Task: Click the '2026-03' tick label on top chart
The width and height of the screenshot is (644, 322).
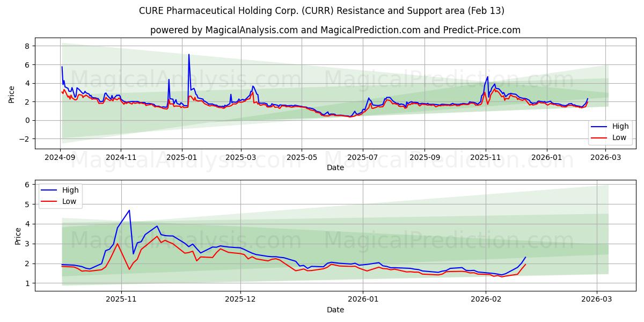Action: tap(606, 157)
